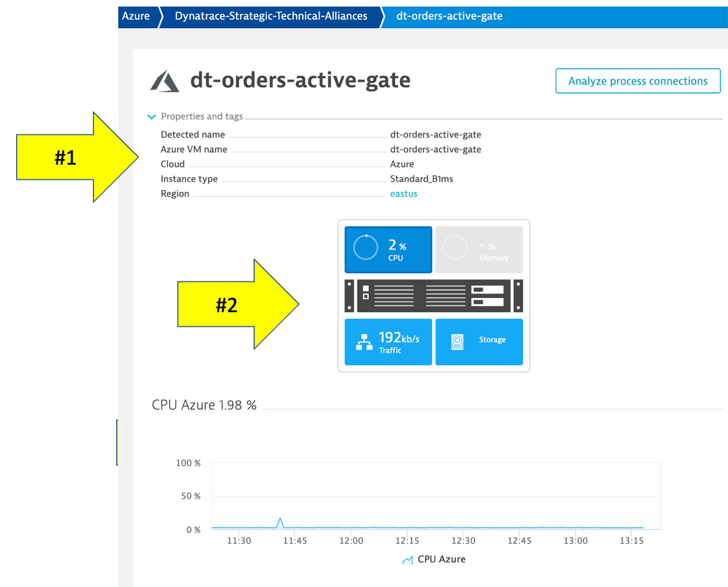Collapse the Properties and tags chevron

tap(152, 117)
